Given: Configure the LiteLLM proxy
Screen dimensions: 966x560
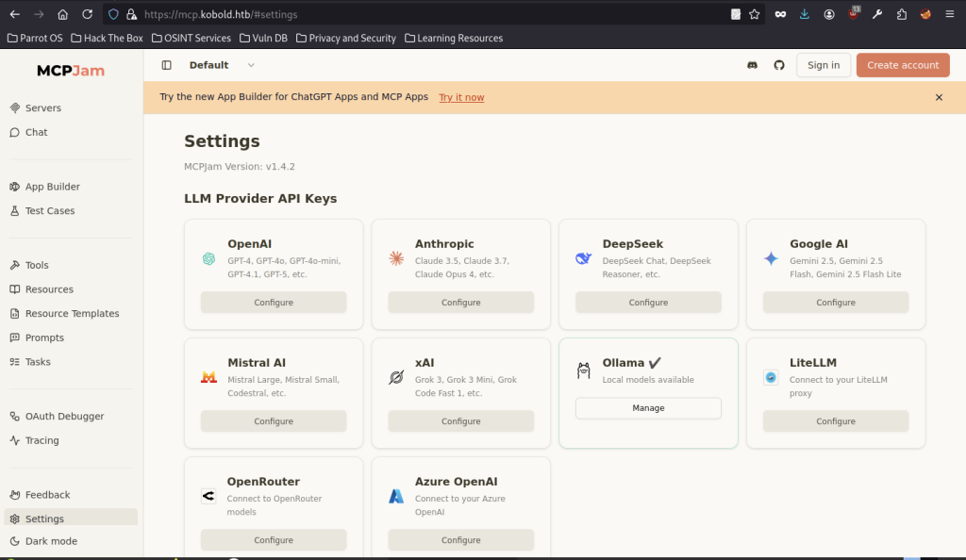Looking at the screenshot, I should [x=836, y=420].
